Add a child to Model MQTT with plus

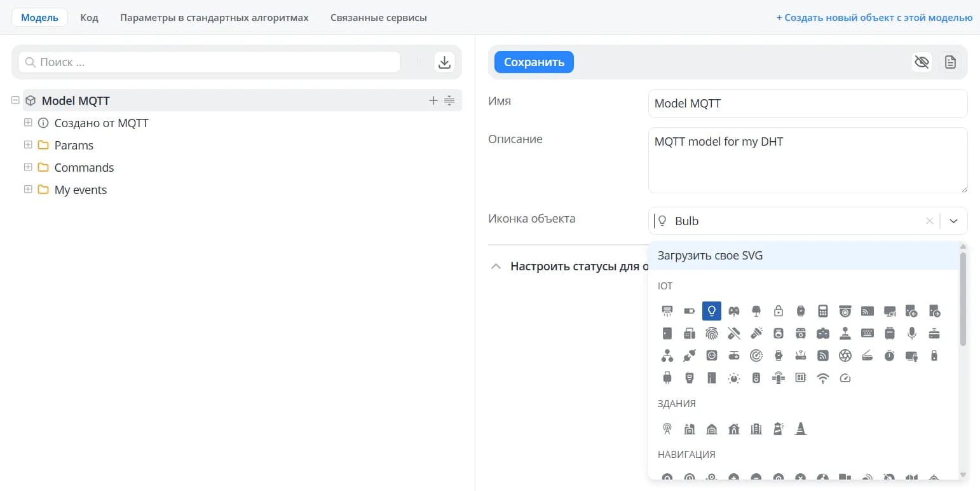tap(433, 100)
